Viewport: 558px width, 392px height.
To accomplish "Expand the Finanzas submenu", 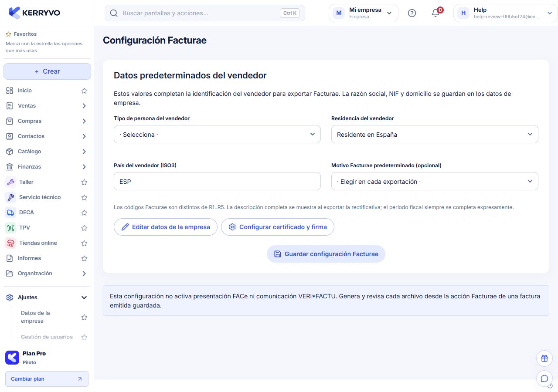I will pos(84,167).
